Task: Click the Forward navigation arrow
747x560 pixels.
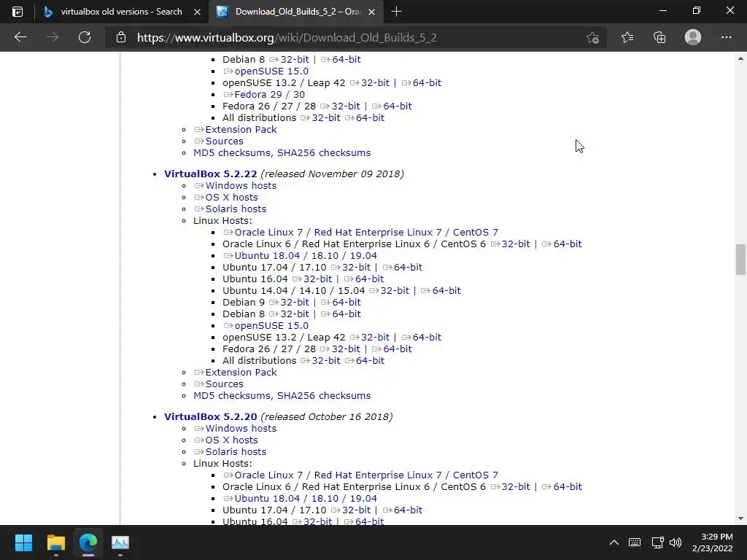Action: point(53,37)
